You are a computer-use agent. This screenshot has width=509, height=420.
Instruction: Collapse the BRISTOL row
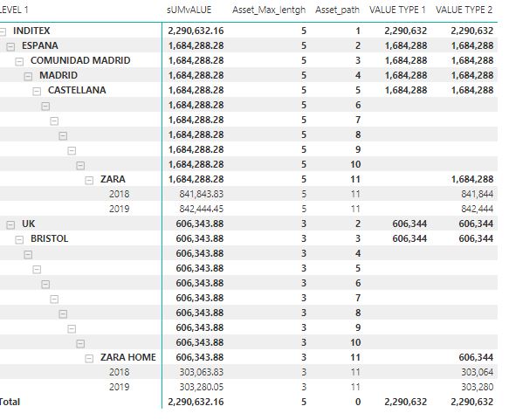(19, 240)
